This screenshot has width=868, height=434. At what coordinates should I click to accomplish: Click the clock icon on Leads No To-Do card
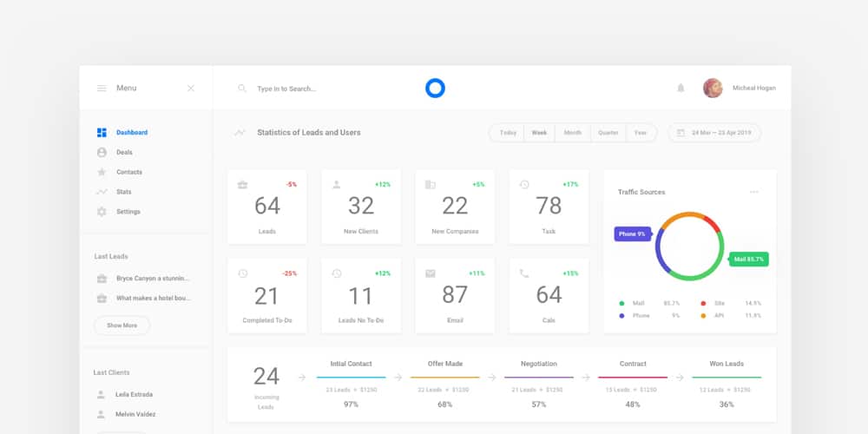point(337,273)
